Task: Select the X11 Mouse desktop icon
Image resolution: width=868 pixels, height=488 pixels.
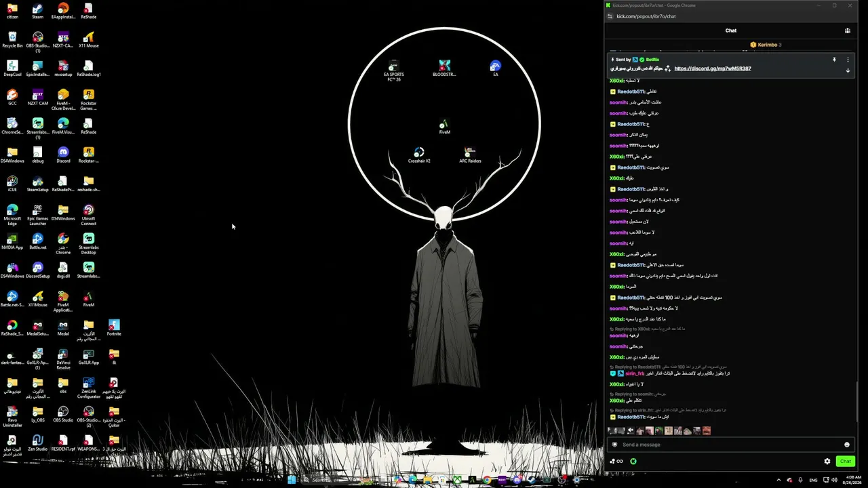Action: pos(88,40)
